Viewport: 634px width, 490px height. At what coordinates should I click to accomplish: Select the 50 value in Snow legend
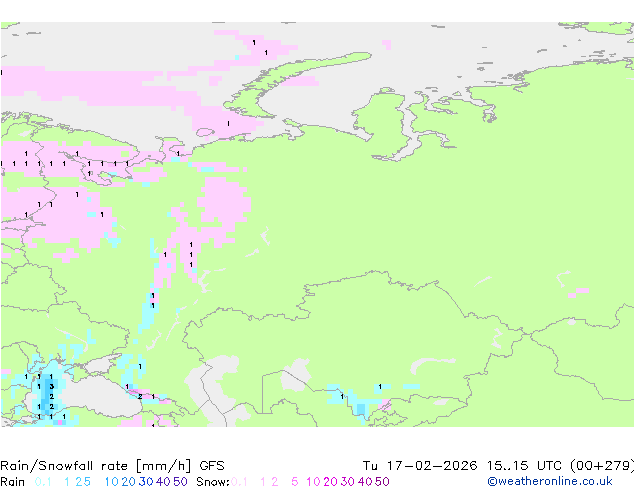click(x=383, y=482)
